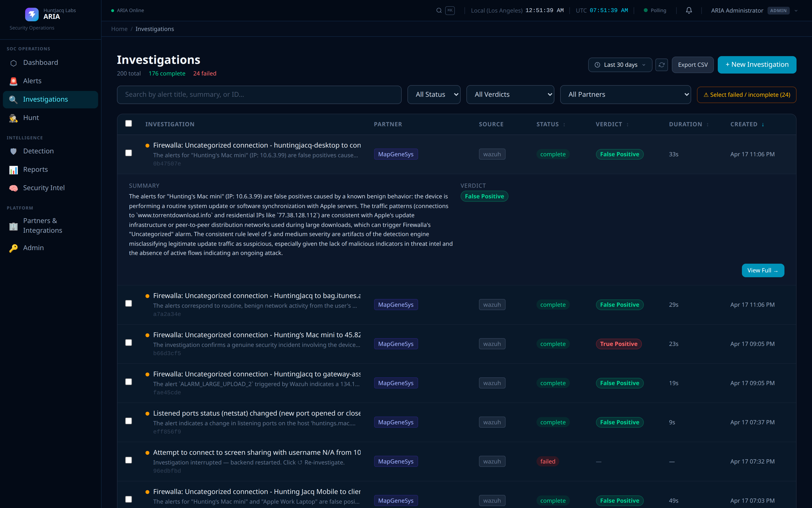Image resolution: width=812 pixels, height=508 pixels.
Task: Go to Home breadcrumb link
Action: [119, 29]
